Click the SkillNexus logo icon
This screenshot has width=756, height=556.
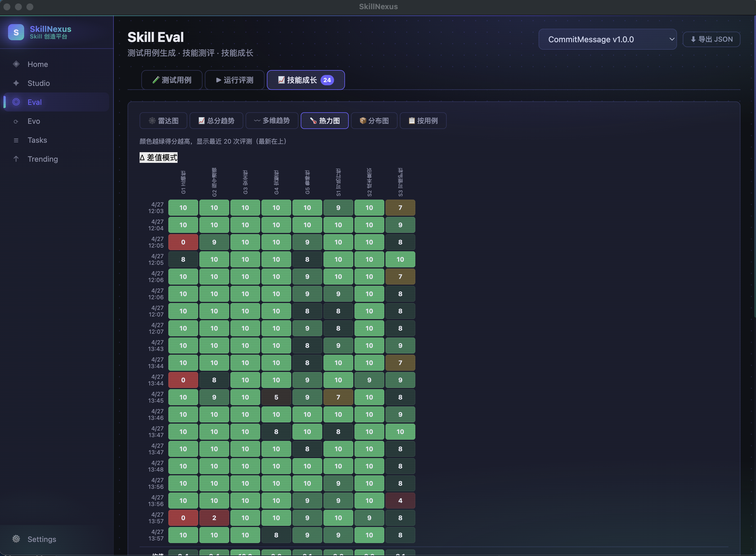(x=16, y=32)
